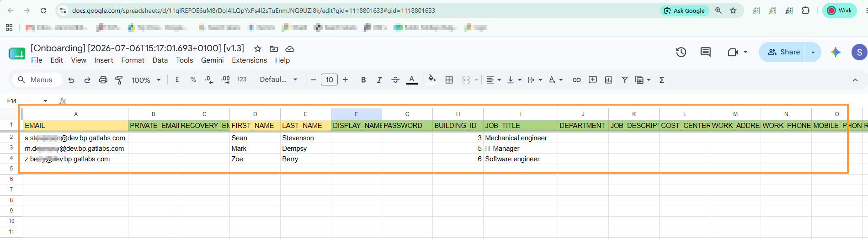Viewport: 868px width, 239px height.
Task: Open Sheets home icon
Action: click(17, 53)
